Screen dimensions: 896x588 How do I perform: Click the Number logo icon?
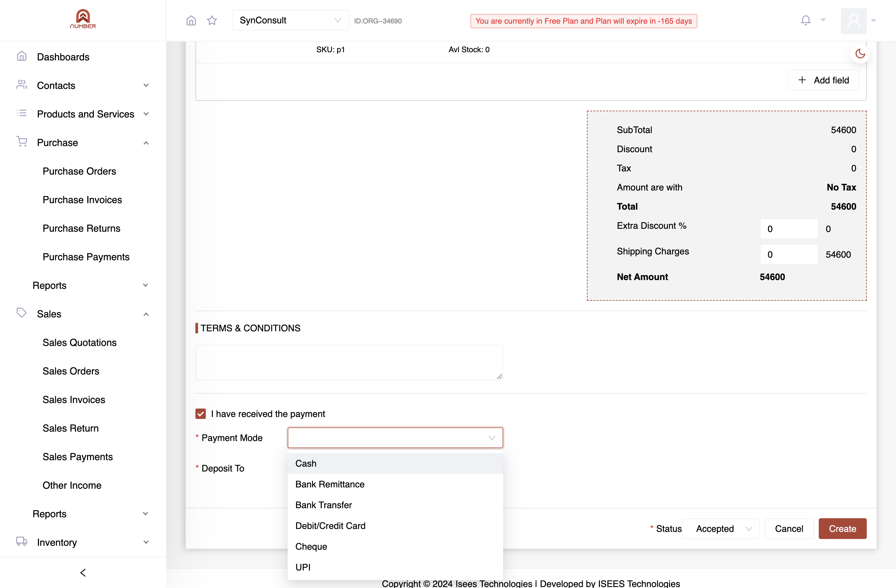83,19
